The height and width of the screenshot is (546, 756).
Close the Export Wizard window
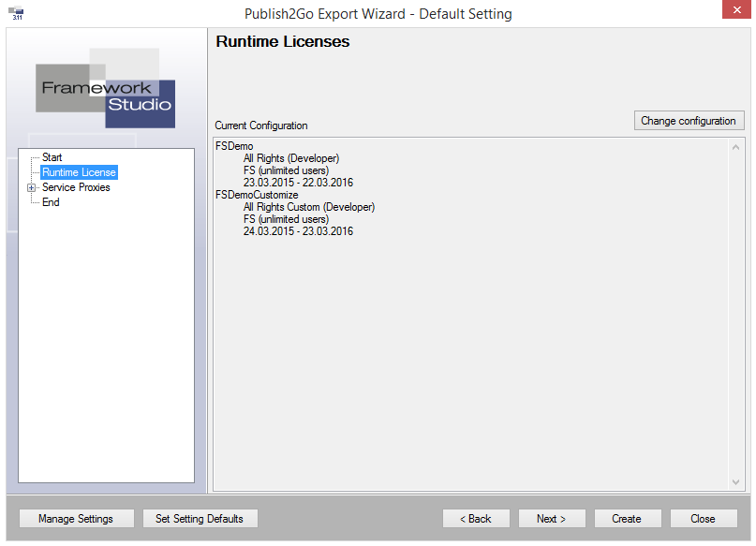tap(736, 9)
